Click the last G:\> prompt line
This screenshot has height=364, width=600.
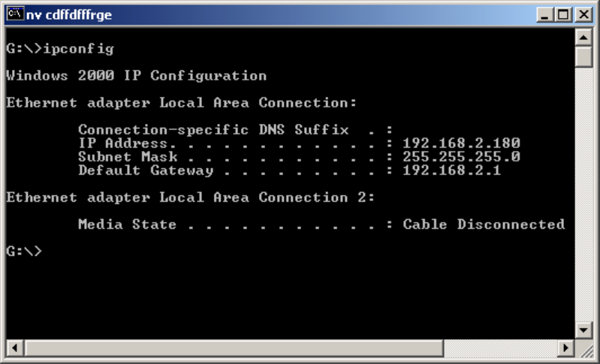[24, 251]
